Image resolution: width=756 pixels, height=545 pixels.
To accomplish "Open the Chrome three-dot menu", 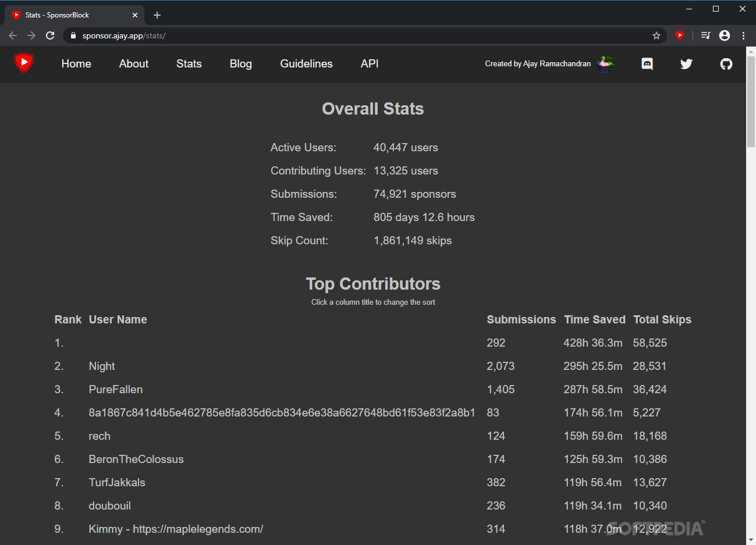I will (x=744, y=35).
